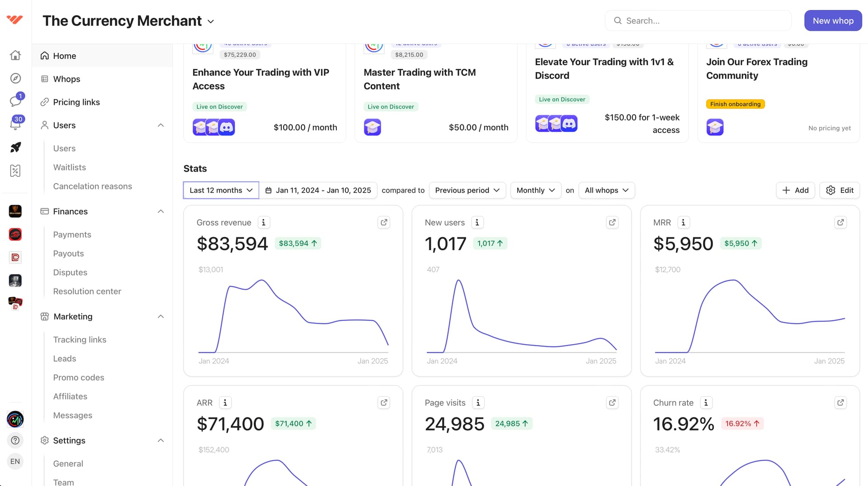Click course app icon on TCM Content card
Image resolution: width=868 pixels, height=486 pixels.
pyautogui.click(x=373, y=127)
